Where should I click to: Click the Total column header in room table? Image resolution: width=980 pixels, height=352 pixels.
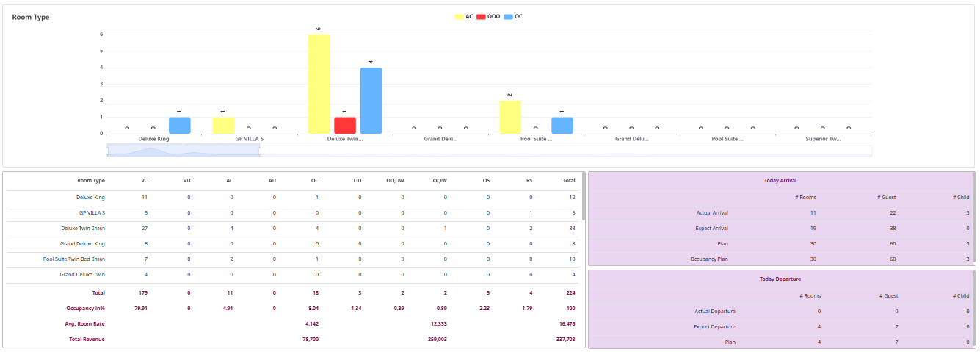(568, 180)
